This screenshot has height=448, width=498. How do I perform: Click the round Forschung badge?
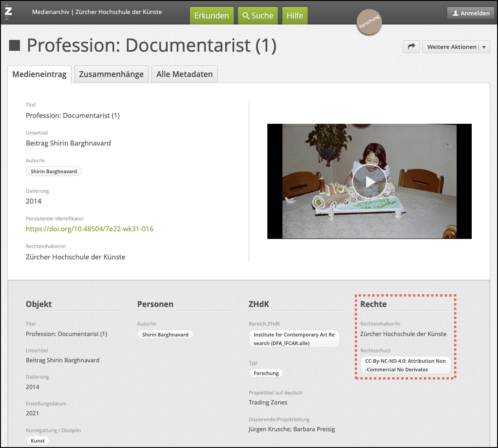(369, 22)
